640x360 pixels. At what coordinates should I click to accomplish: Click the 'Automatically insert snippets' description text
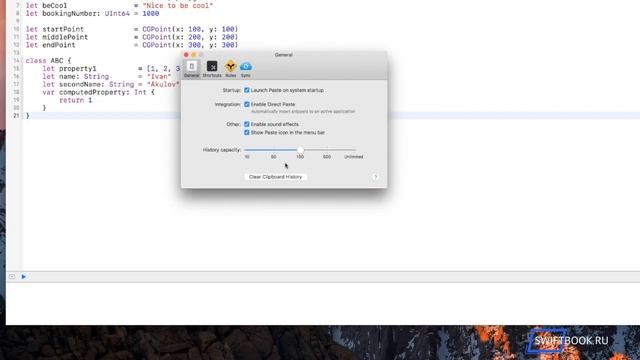(x=303, y=111)
